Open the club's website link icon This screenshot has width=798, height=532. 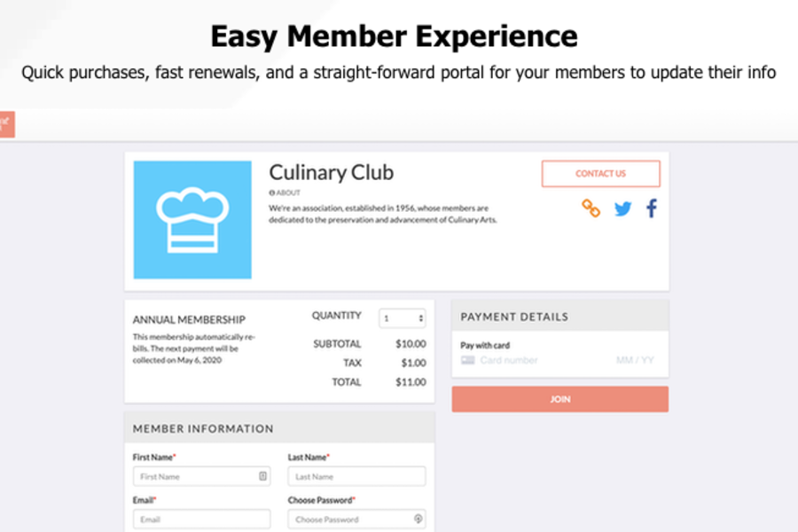click(x=591, y=208)
